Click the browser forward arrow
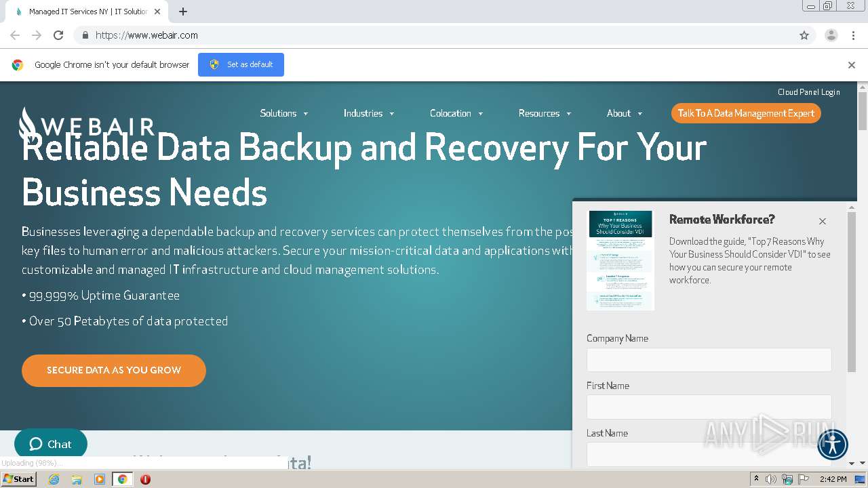Screen dimensions: 868x488 [x=37, y=35]
